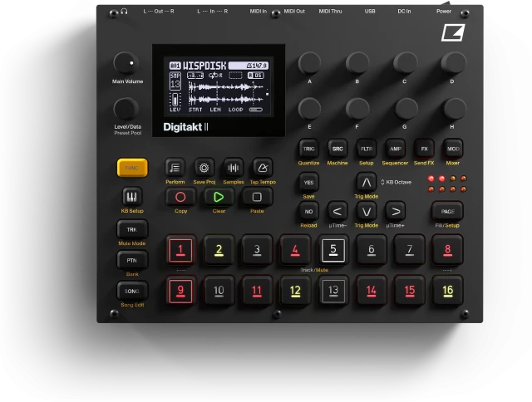
Task: Click data entry knob A
Action: pyautogui.click(x=309, y=63)
